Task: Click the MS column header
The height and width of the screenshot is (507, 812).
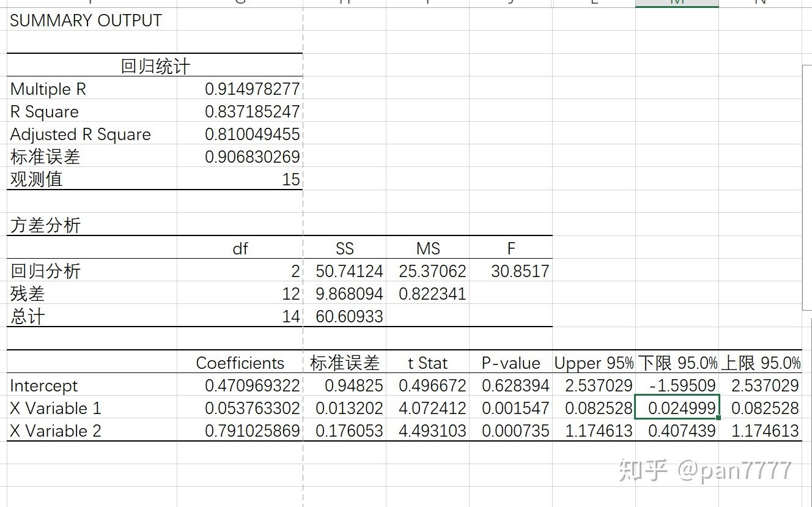Action: 428,248
